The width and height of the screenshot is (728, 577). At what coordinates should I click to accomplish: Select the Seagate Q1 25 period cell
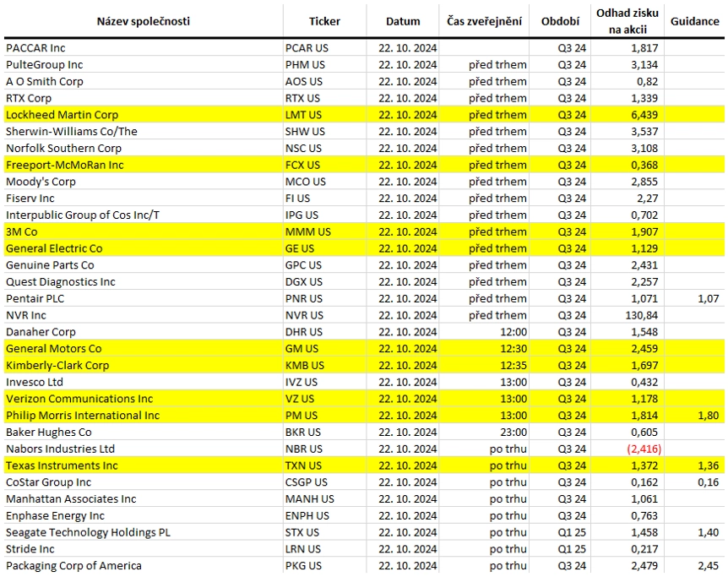[x=560, y=532]
